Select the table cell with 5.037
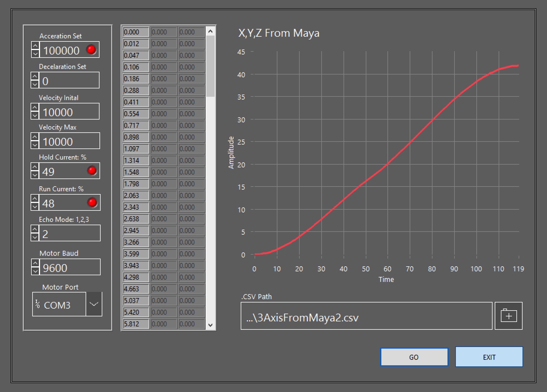 136,301
